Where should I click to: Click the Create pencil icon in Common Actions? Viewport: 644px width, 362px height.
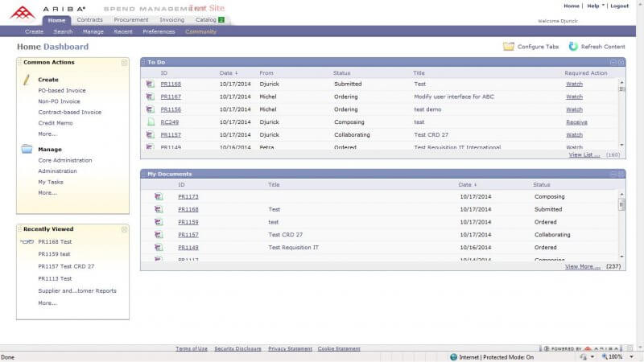point(27,80)
